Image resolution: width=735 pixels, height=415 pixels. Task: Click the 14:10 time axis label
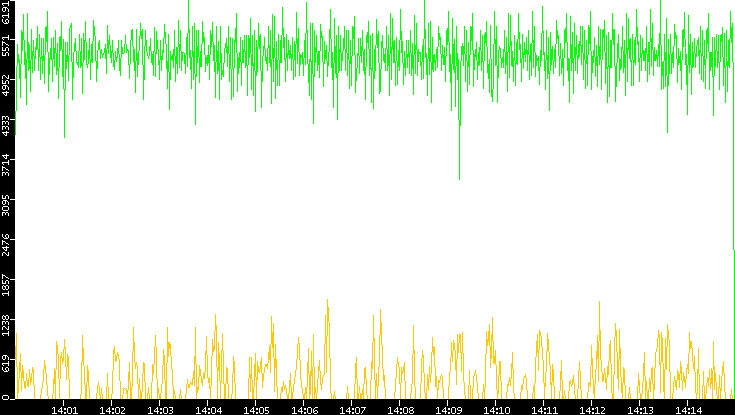click(x=496, y=411)
